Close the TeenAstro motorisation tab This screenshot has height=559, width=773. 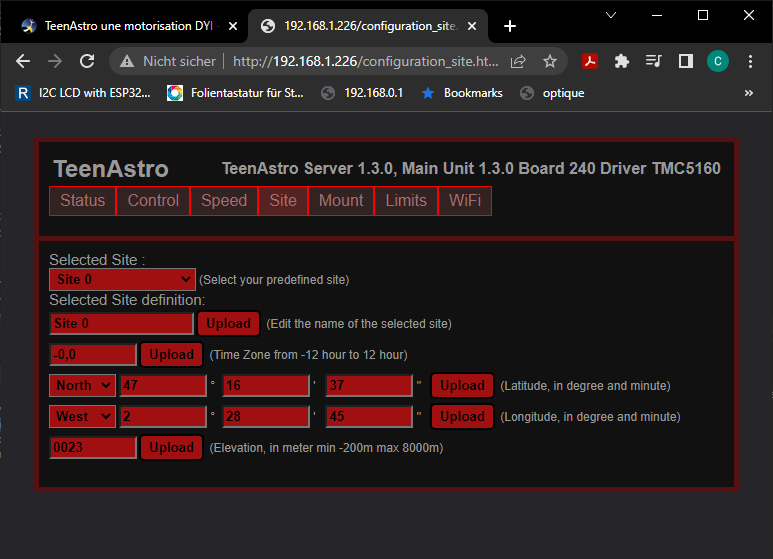coord(233,26)
